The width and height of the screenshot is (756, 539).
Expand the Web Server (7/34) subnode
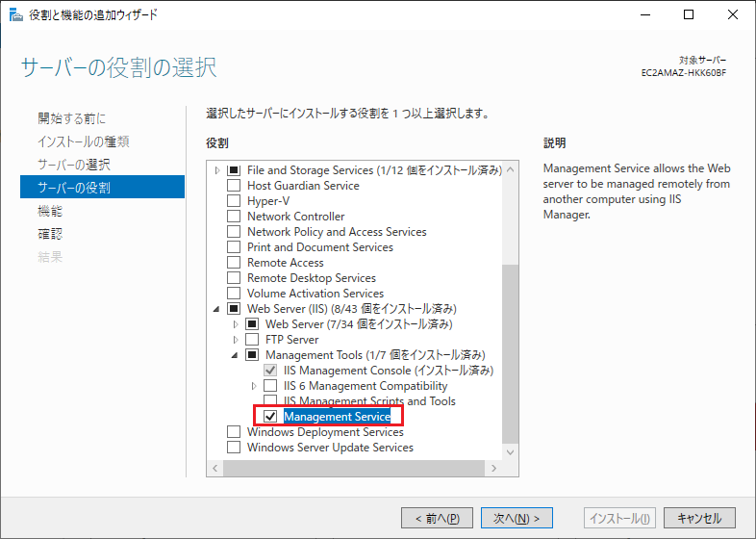coord(236,324)
